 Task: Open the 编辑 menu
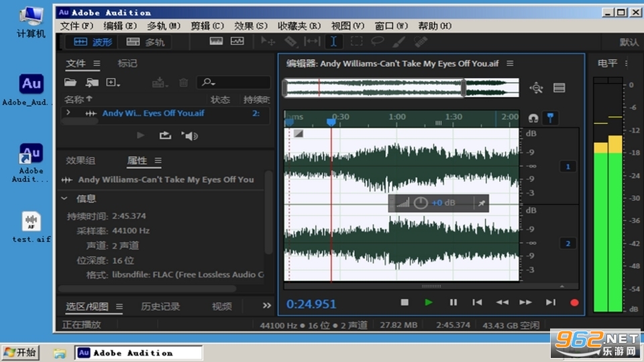pos(120,26)
